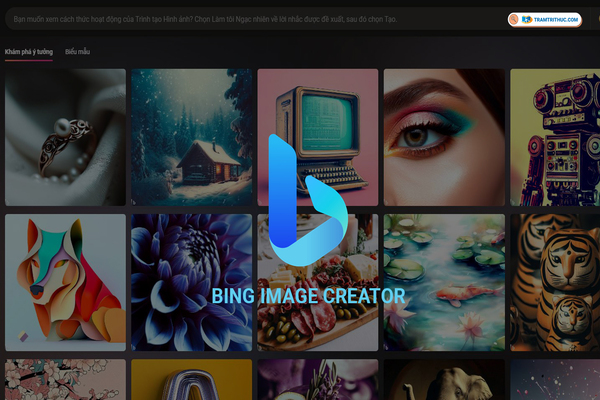Open the paper-art fox thumbnail
The height and width of the screenshot is (400, 600).
click(x=65, y=282)
